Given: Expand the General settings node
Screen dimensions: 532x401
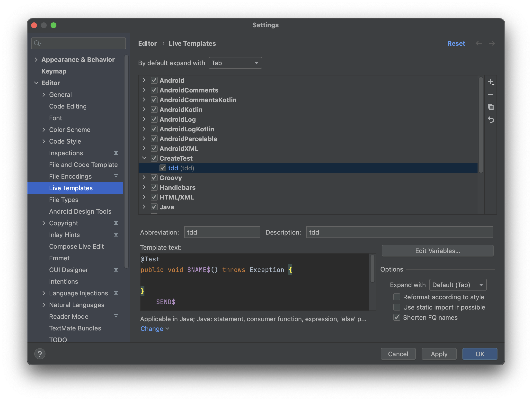Looking at the screenshot, I should coord(44,95).
